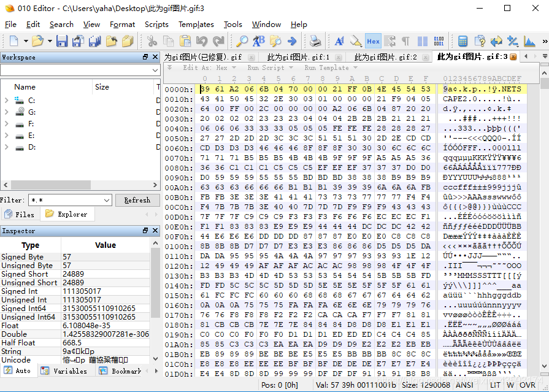The width and height of the screenshot is (549, 392).
Task: Open Edit As: Hex dropdown
Action: tap(209, 67)
